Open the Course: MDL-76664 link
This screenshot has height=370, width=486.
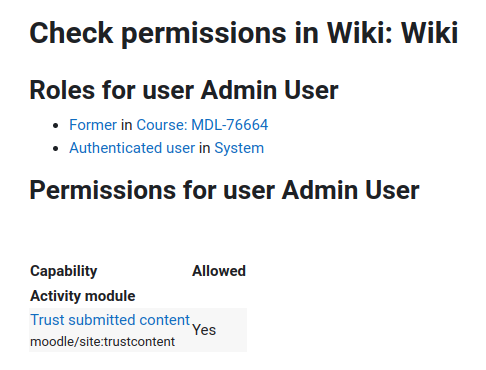[202, 125]
